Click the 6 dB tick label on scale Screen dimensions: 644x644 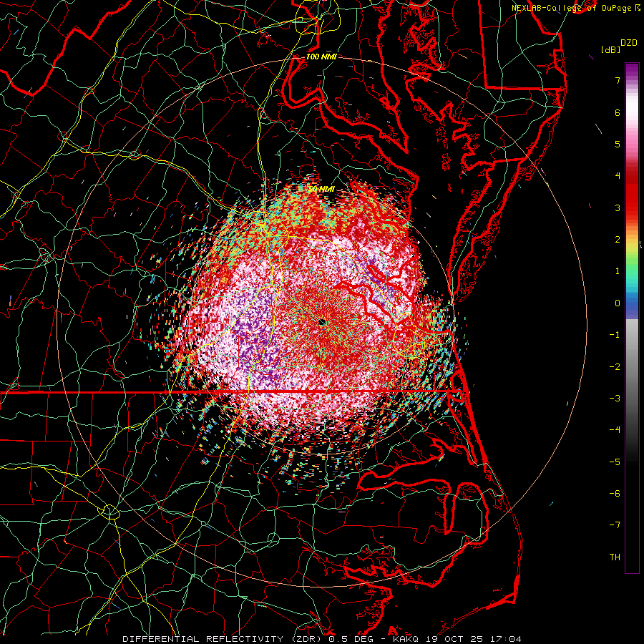[x=618, y=112]
